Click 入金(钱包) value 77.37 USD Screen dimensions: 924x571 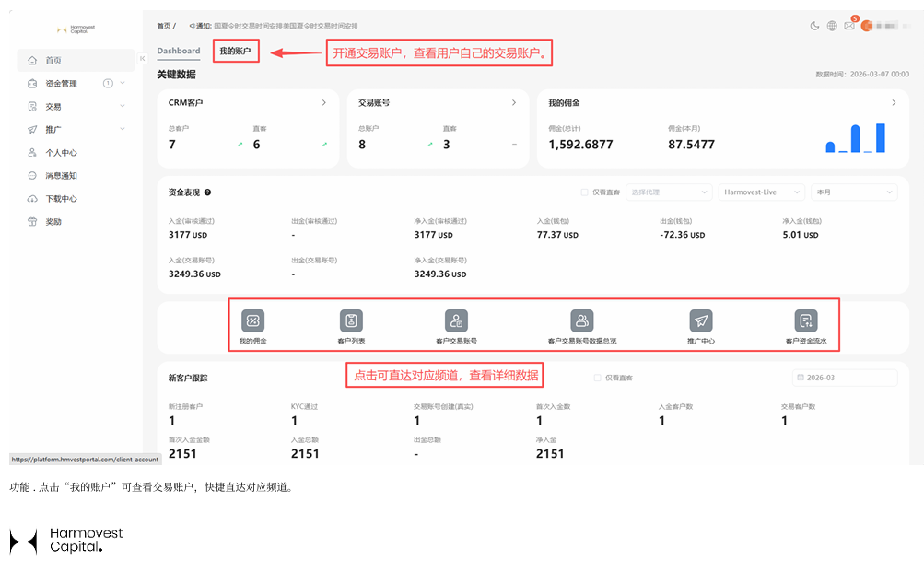pos(557,235)
